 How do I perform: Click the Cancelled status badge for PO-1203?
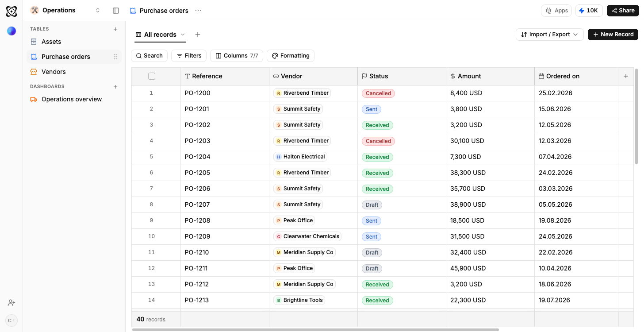[378, 141]
